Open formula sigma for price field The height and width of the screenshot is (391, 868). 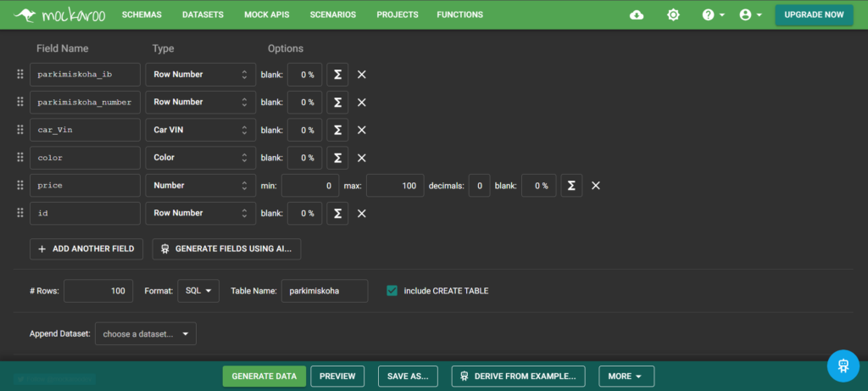click(x=571, y=186)
